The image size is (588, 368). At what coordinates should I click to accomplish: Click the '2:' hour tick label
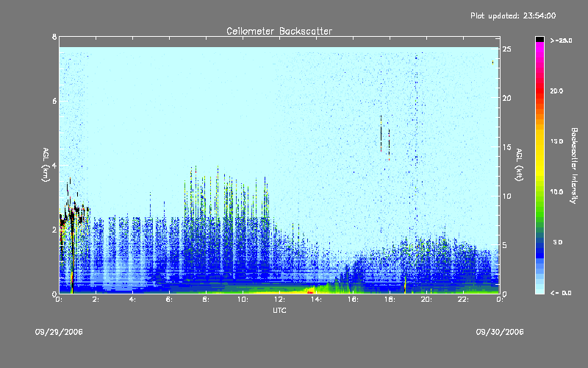[96, 300]
